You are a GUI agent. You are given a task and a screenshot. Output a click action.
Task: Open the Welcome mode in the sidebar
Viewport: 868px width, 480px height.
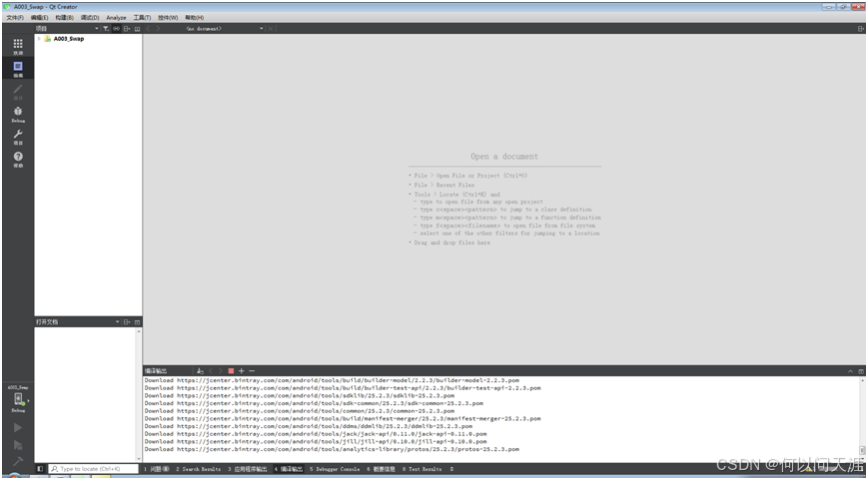(x=18, y=47)
